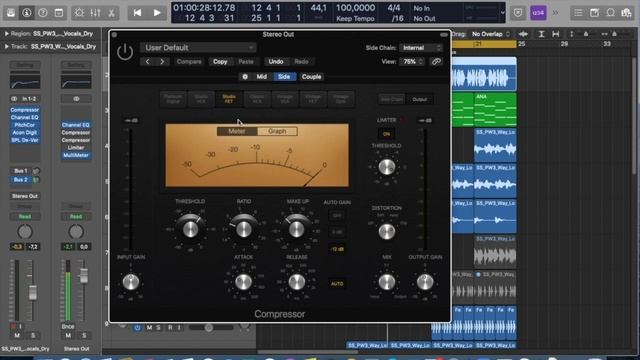Viewport: 640px width, 360px height.
Task: Open Smart Controls icon
Action: pos(79,13)
